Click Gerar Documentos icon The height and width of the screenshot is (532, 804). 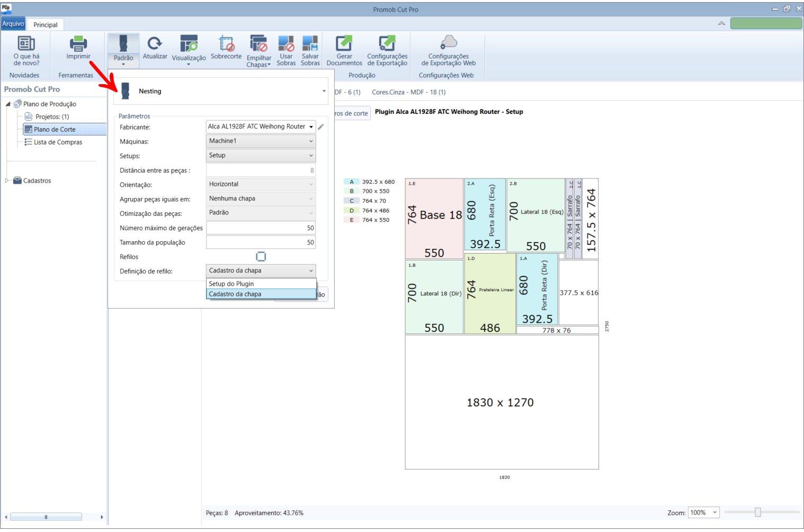pos(344,43)
